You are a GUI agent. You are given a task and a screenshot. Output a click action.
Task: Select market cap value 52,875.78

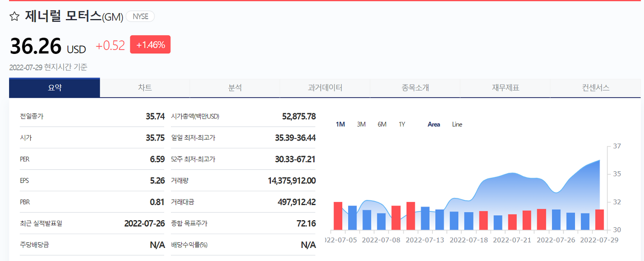[299, 116]
